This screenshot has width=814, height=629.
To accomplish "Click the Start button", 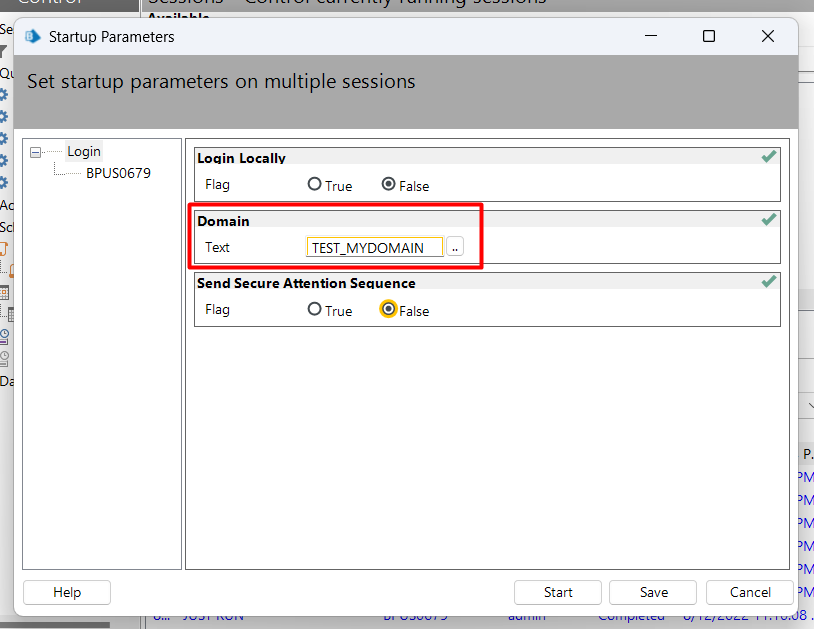I will click(558, 592).
